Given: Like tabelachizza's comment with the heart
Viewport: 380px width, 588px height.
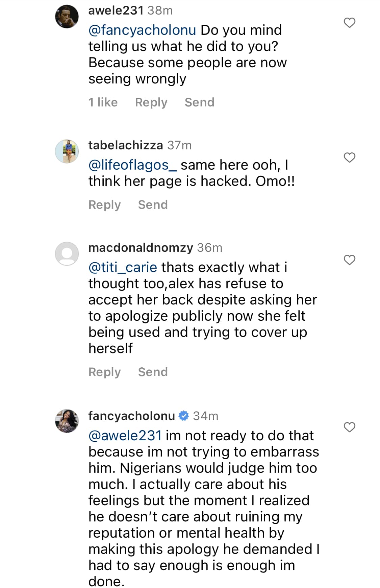Looking at the screenshot, I should [349, 157].
